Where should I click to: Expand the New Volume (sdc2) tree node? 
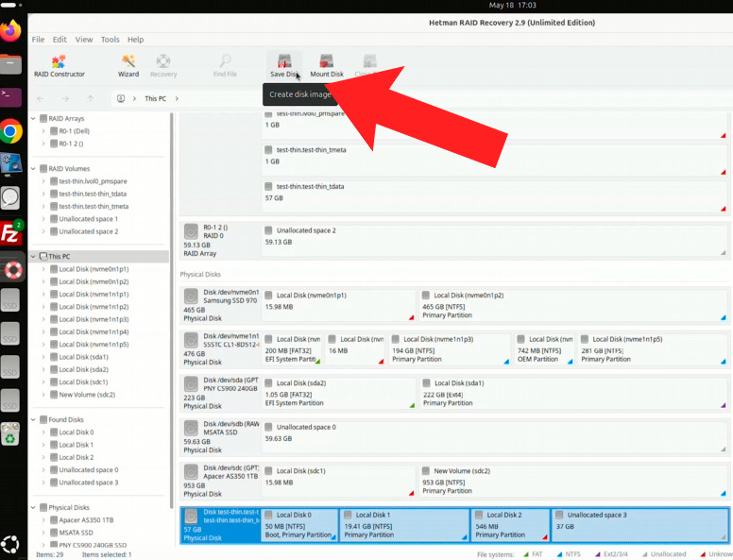point(43,395)
